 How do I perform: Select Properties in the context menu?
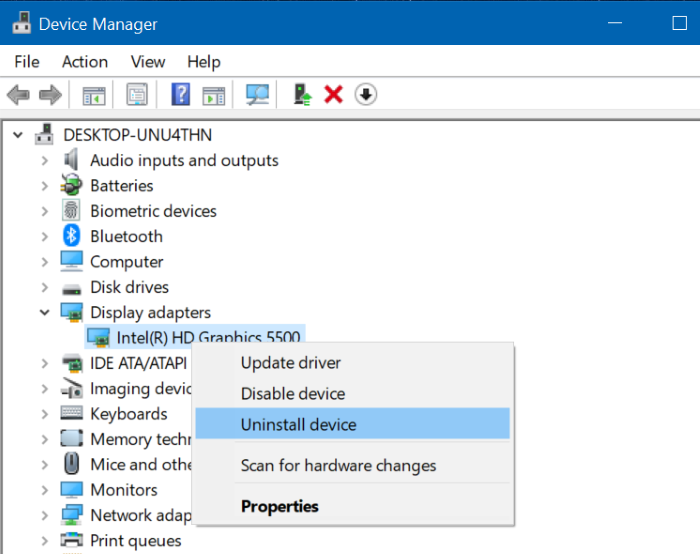click(279, 506)
